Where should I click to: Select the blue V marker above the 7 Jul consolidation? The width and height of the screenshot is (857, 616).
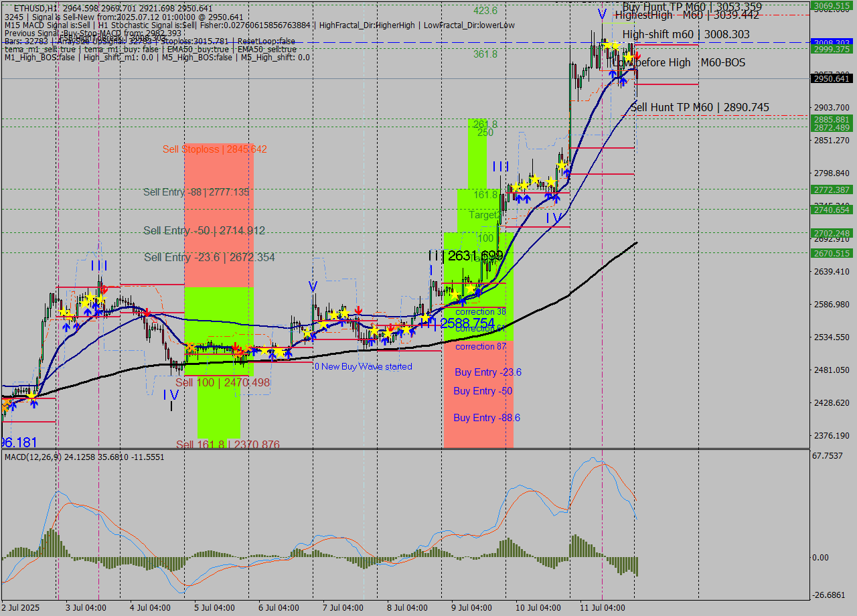point(312,287)
